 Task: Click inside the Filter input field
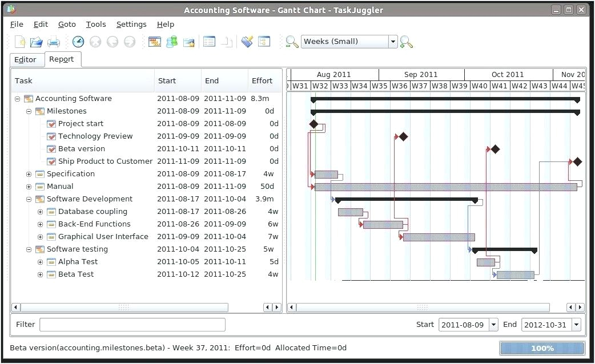pos(131,324)
